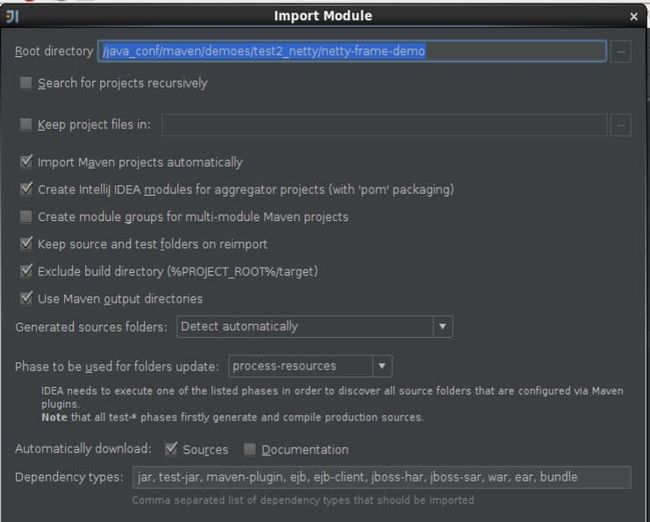The image size is (650, 522).
Task: Click the Root directory path field
Action: tap(352, 51)
